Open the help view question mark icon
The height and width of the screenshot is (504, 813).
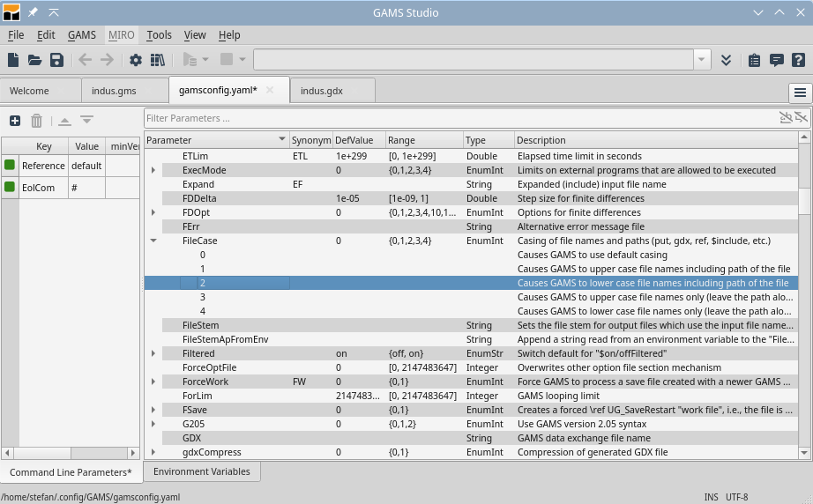pyautogui.click(x=798, y=60)
